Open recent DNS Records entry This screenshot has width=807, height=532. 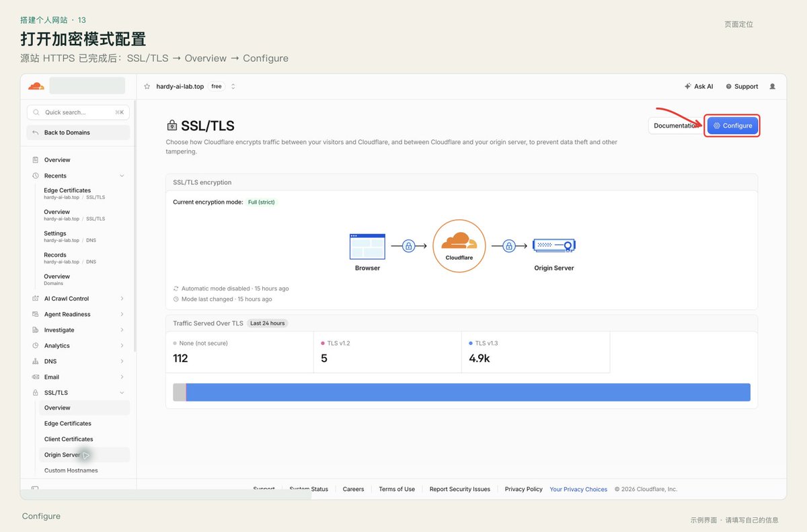click(70, 258)
